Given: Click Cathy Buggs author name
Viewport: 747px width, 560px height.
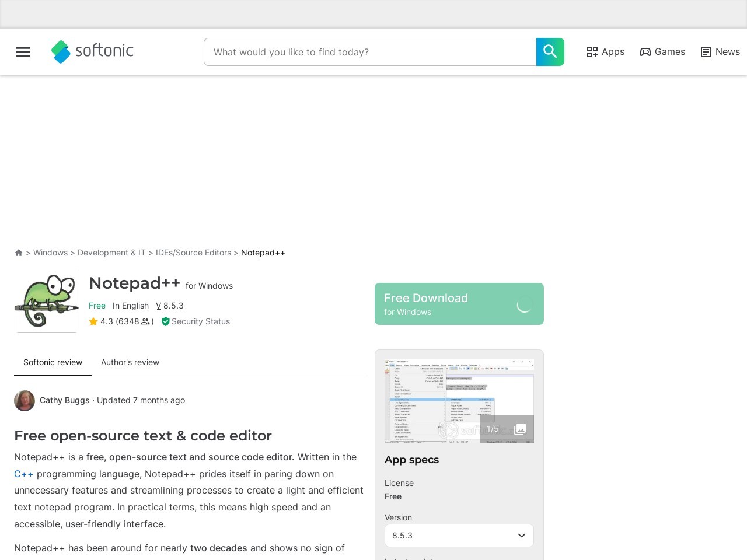Looking at the screenshot, I should point(65,400).
